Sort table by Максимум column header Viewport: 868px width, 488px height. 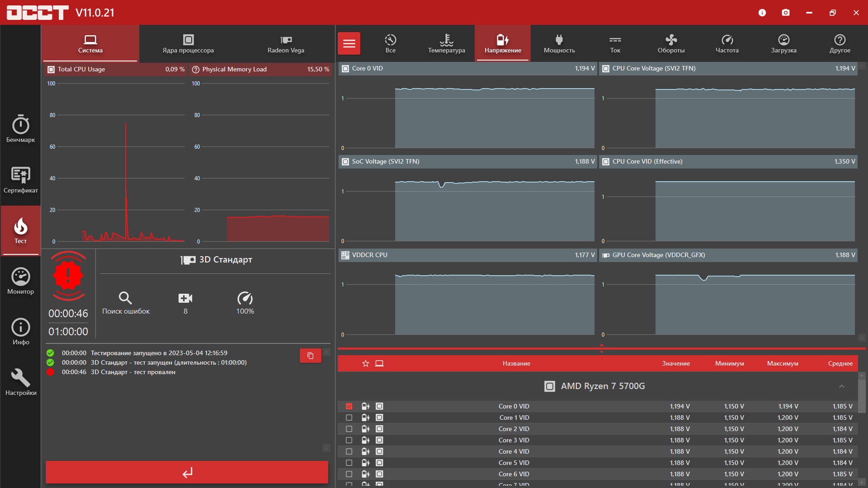(782, 363)
